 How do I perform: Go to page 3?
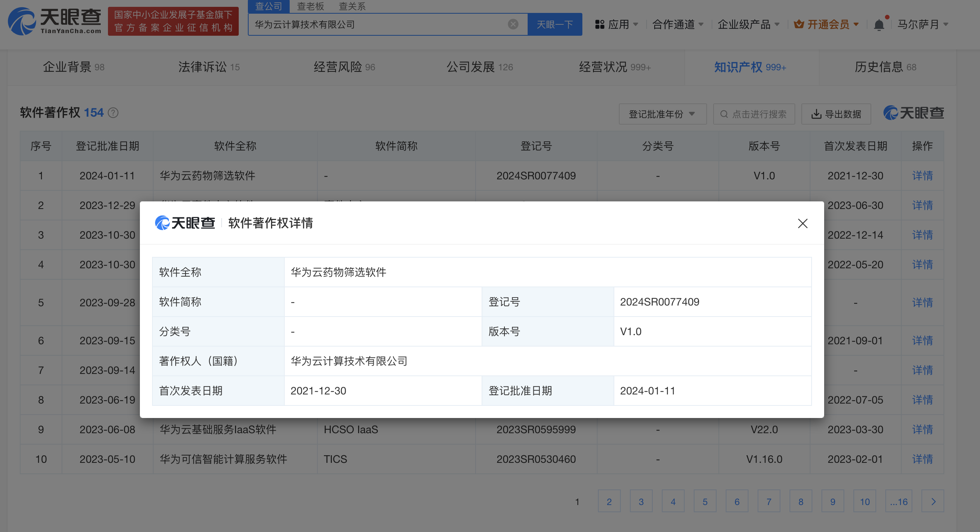pyautogui.click(x=641, y=501)
